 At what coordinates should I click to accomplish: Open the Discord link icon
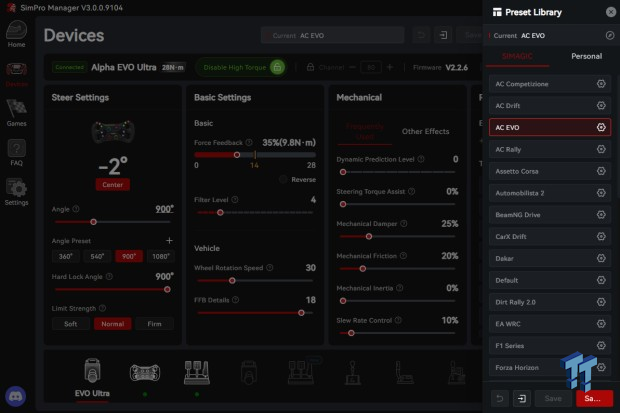click(x=16, y=396)
